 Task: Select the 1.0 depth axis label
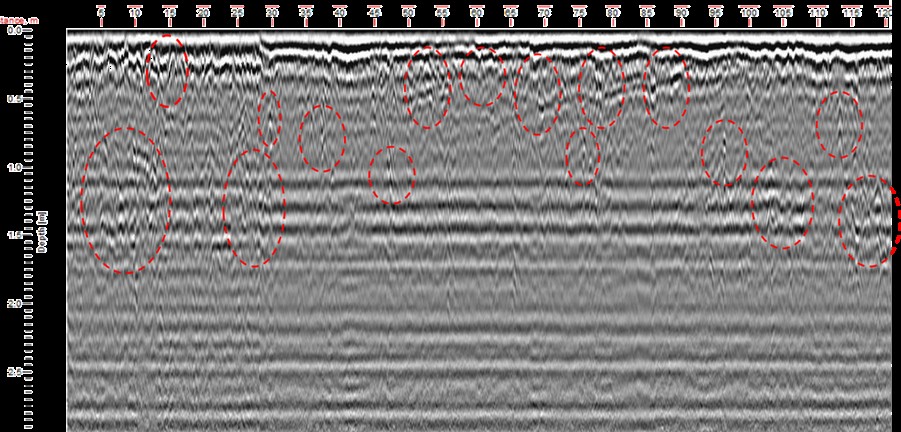click(x=14, y=167)
